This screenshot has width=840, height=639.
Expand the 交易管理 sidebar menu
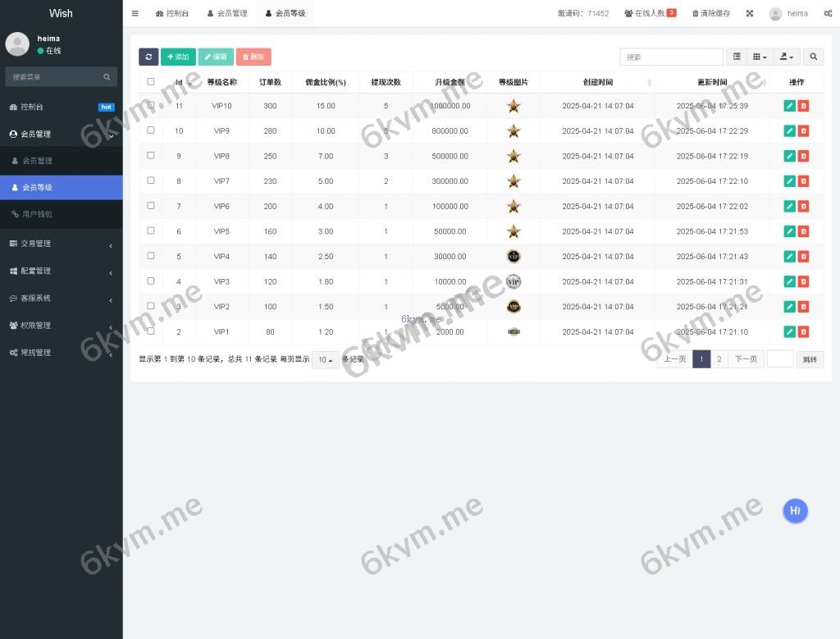coord(62,244)
